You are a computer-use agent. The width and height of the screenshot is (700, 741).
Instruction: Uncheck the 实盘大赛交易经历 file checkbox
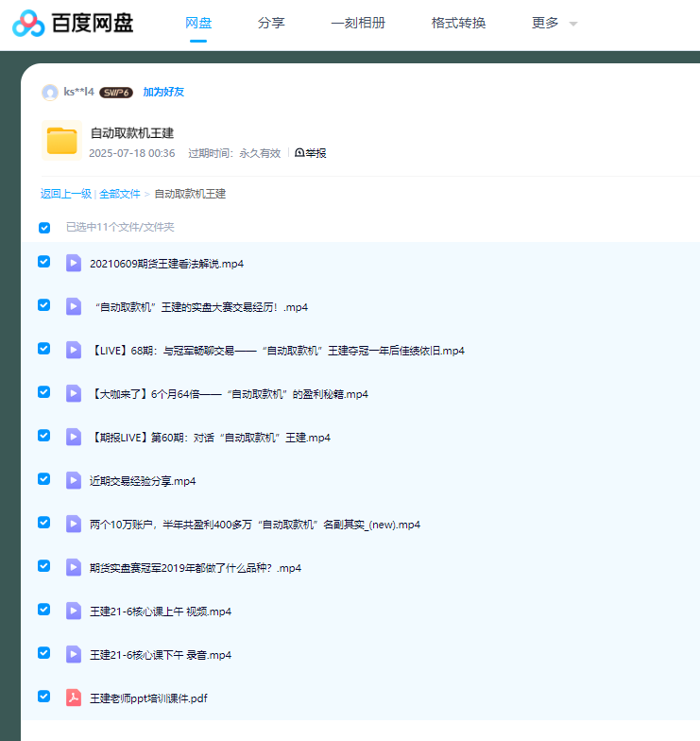[43, 304]
